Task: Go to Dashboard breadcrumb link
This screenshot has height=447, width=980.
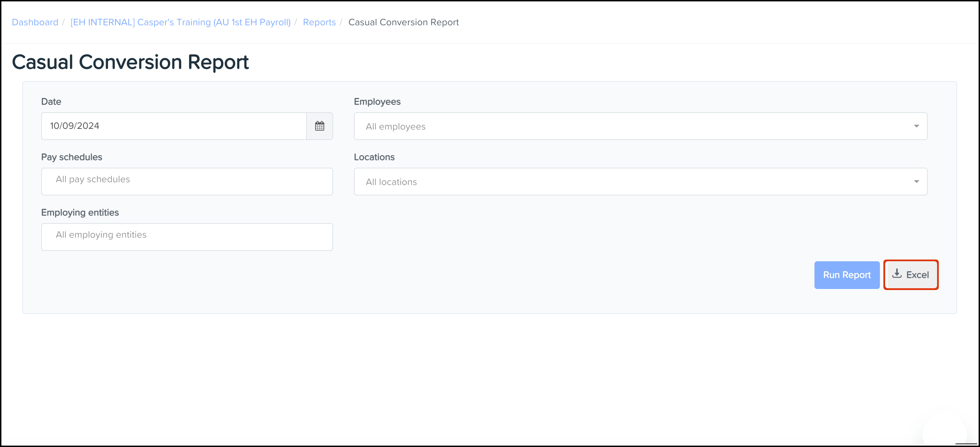Action: pos(35,23)
